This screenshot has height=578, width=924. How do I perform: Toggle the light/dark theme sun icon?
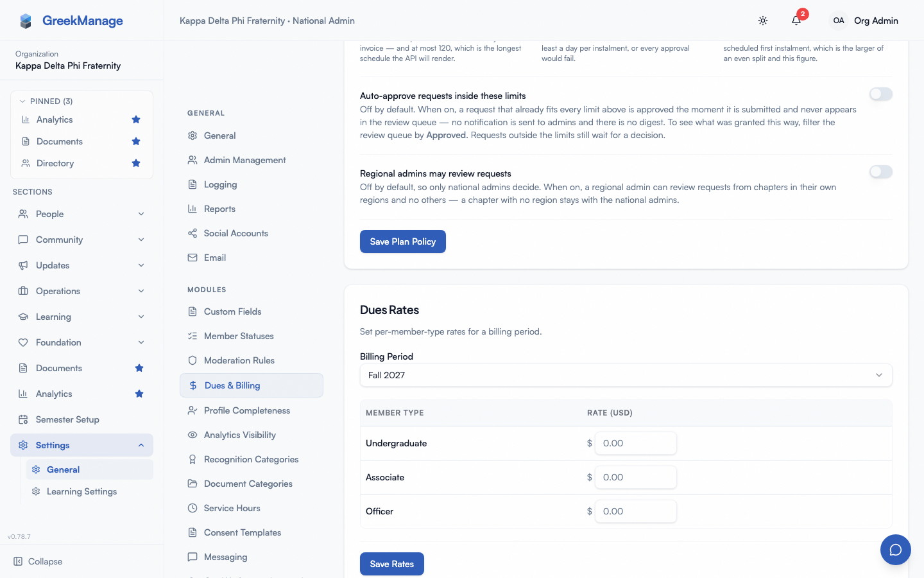click(763, 21)
